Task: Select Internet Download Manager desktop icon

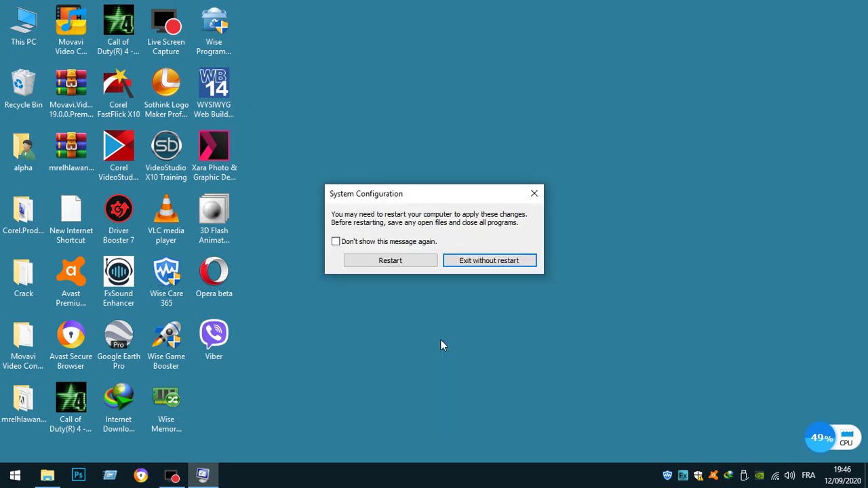Action: (x=119, y=409)
